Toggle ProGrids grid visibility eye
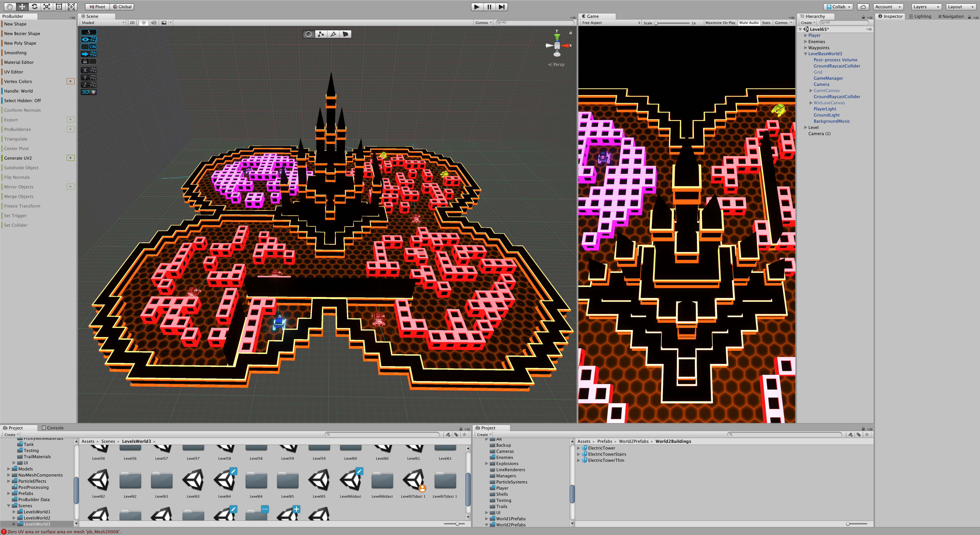The width and height of the screenshot is (980, 535). 89,40
